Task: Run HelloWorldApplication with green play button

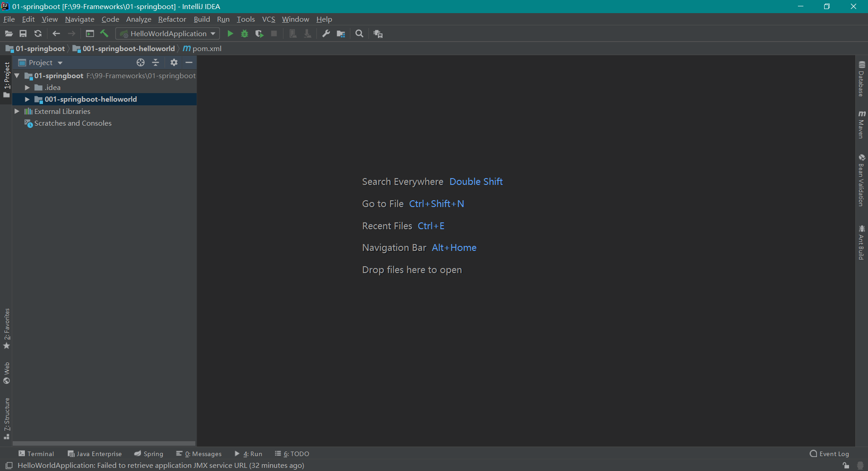Action: pyautogui.click(x=230, y=33)
